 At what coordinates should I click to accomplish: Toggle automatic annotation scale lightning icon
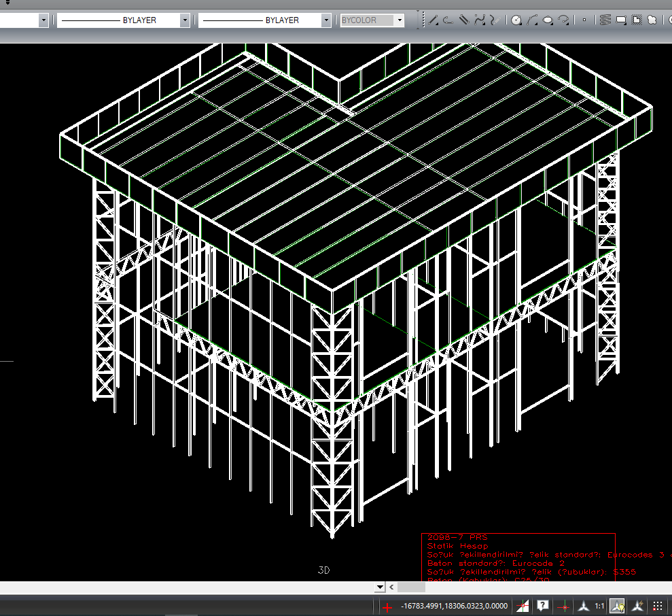[x=637, y=606]
